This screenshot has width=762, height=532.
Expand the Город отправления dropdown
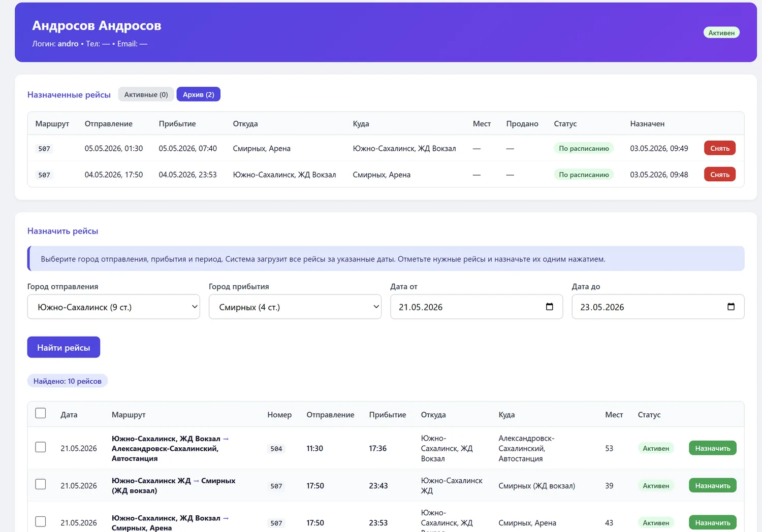pyautogui.click(x=114, y=307)
